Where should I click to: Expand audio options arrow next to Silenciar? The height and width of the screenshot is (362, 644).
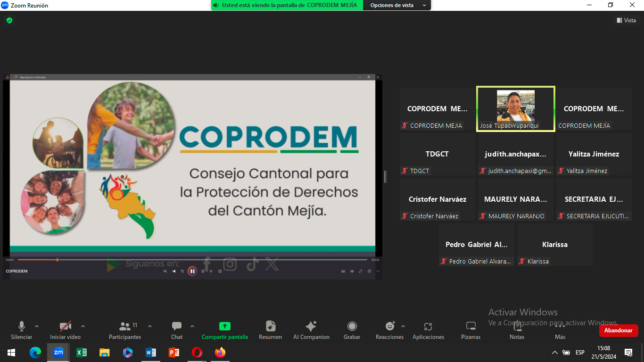pos(37,326)
